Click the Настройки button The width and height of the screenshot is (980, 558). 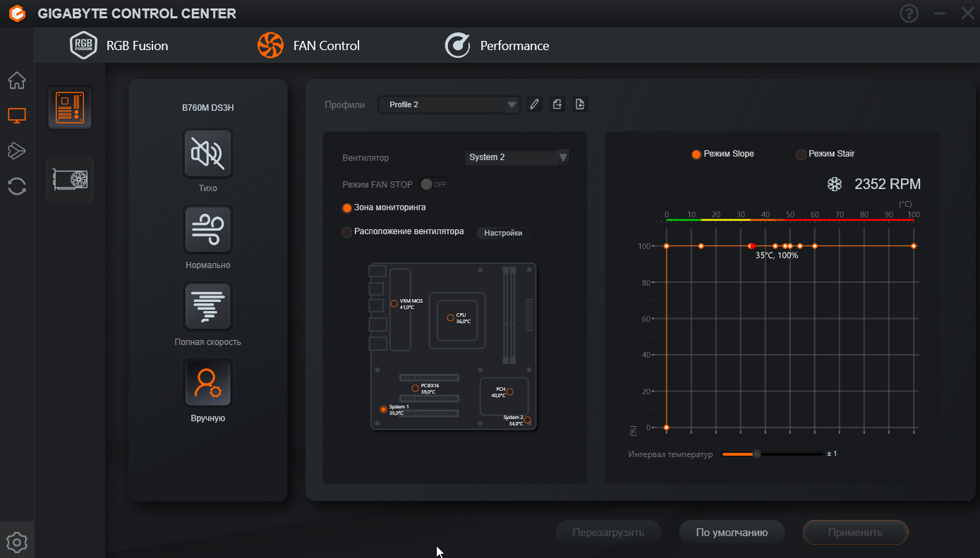(x=503, y=233)
